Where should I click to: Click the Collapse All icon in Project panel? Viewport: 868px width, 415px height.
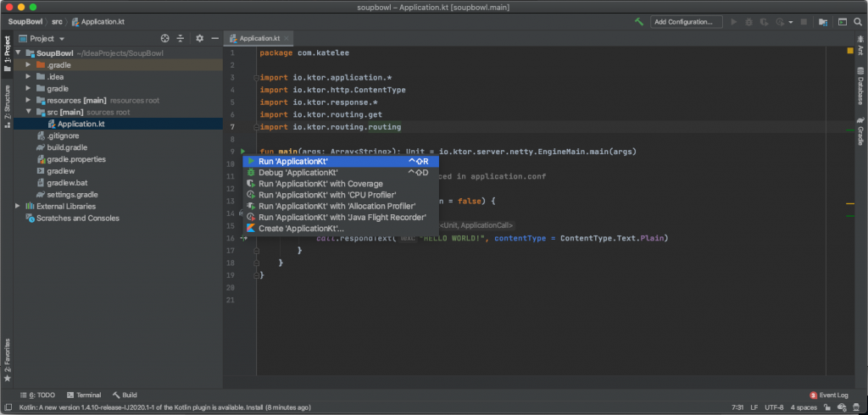(180, 38)
